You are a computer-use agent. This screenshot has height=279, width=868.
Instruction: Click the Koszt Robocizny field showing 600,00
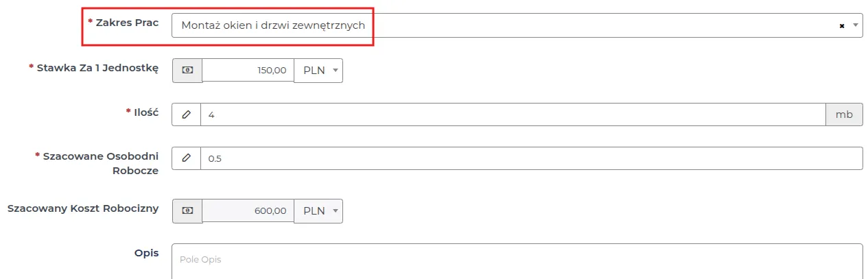pos(248,211)
